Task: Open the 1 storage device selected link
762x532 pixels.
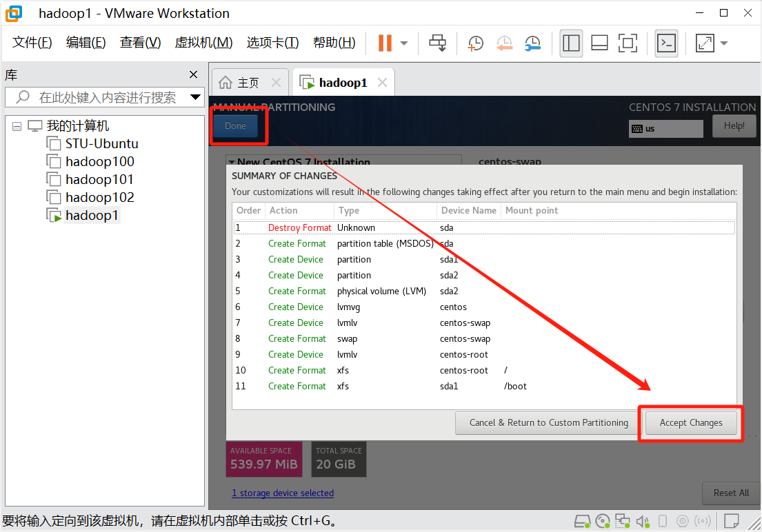Action: [283, 493]
